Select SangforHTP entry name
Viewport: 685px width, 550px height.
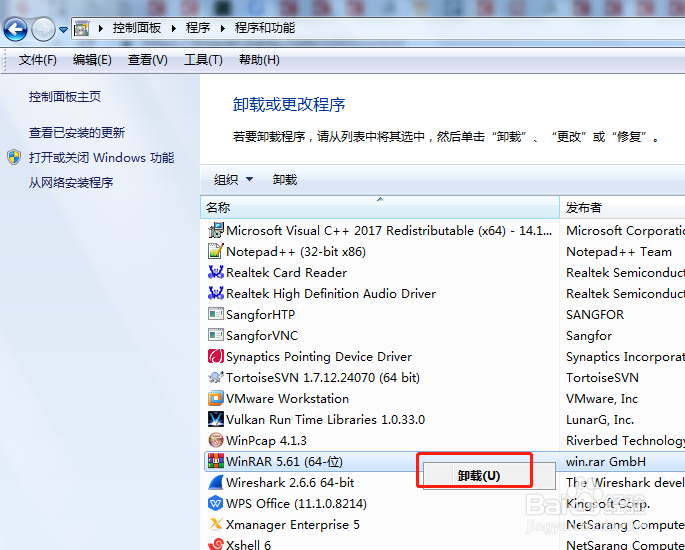tap(260, 315)
